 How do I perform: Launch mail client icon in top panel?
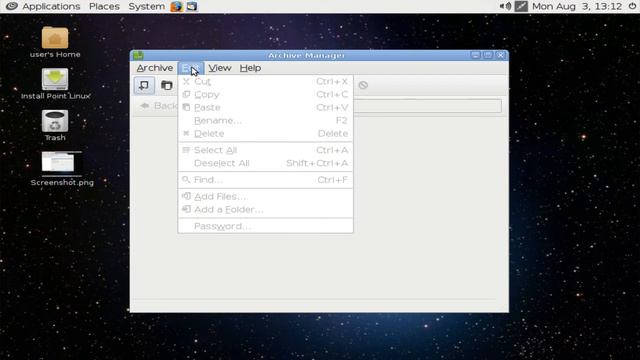pos(192,7)
